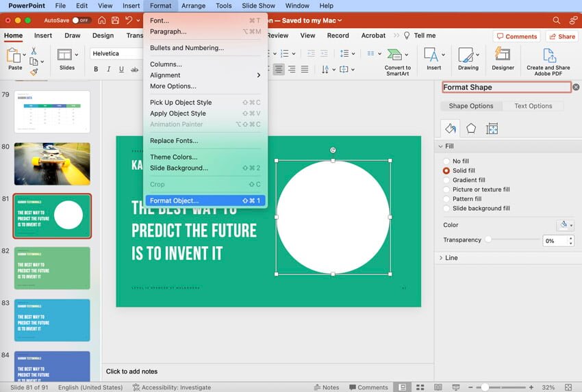
Task: Open the Drawing tools icon
Action: point(468,55)
